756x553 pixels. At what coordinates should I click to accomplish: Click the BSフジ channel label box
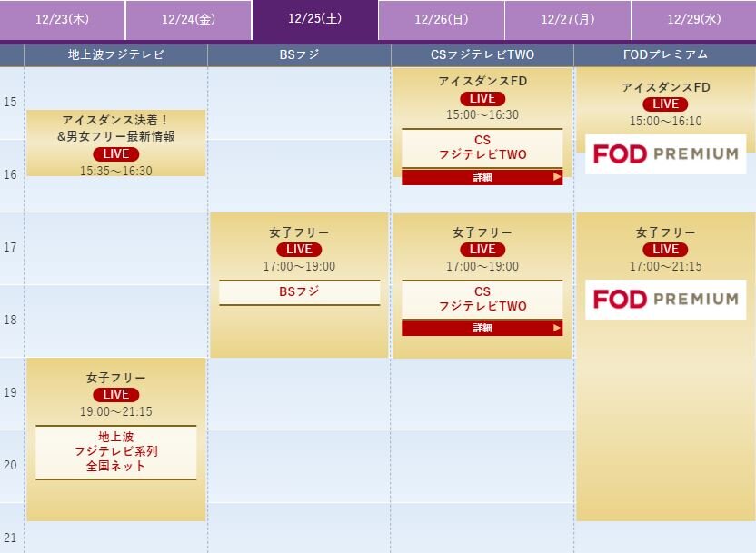(x=300, y=291)
